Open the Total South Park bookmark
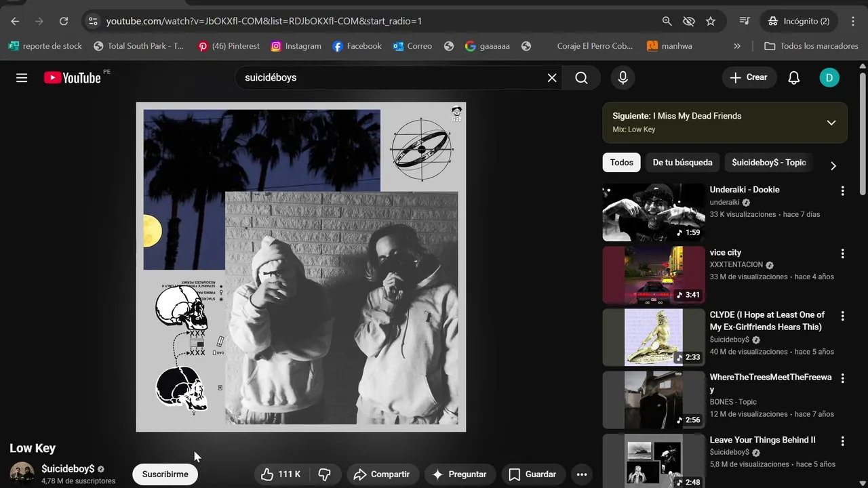The width and height of the screenshot is (868, 488). point(139,46)
